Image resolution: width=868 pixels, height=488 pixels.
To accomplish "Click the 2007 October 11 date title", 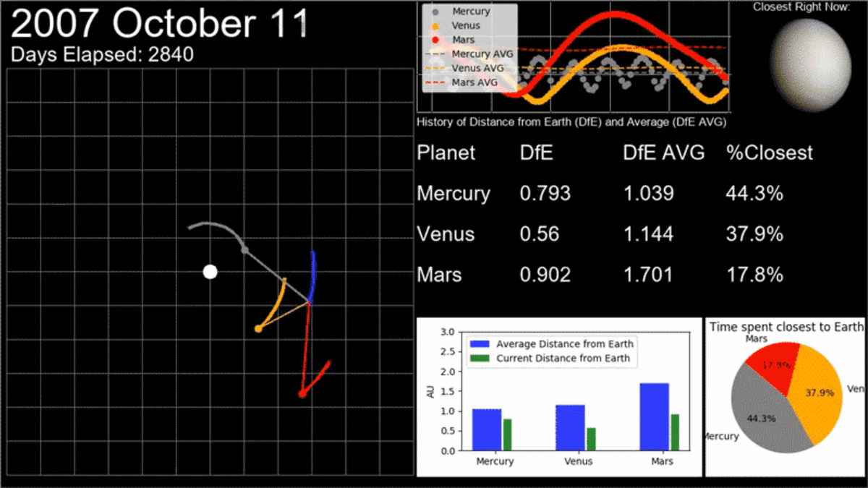I will [x=159, y=25].
